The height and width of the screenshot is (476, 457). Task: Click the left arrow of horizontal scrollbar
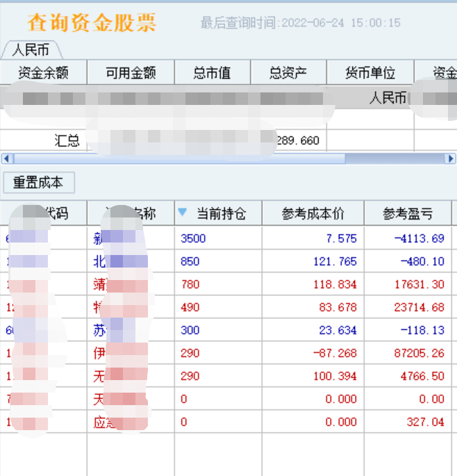tap(7, 158)
